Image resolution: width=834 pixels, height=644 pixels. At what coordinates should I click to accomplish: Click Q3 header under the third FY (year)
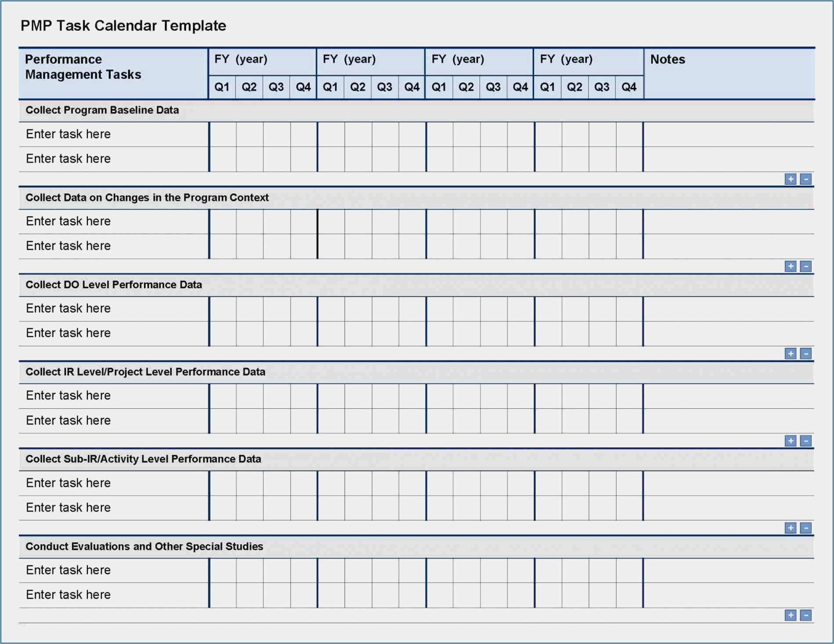click(x=493, y=87)
